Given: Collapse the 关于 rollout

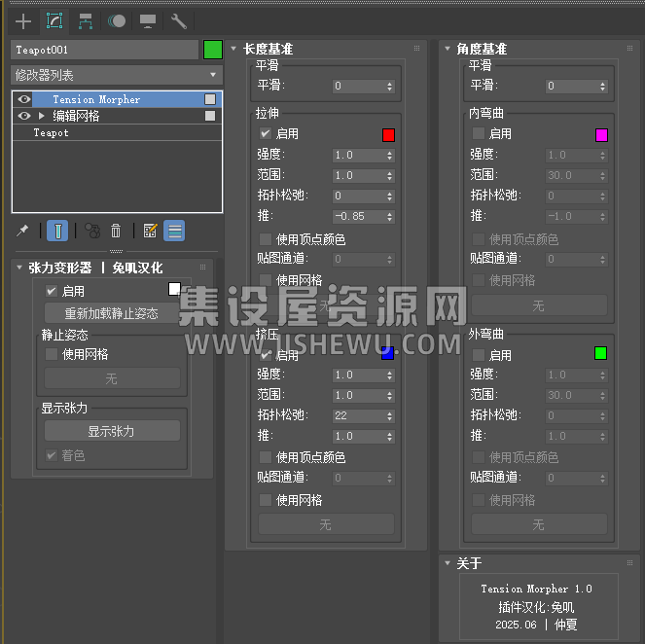Looking at the screenshot, I should [447, 563].
